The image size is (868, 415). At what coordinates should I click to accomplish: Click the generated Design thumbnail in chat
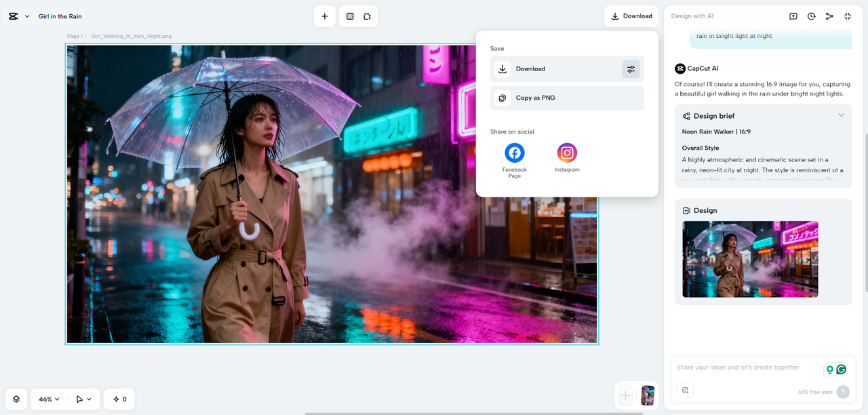750,259
